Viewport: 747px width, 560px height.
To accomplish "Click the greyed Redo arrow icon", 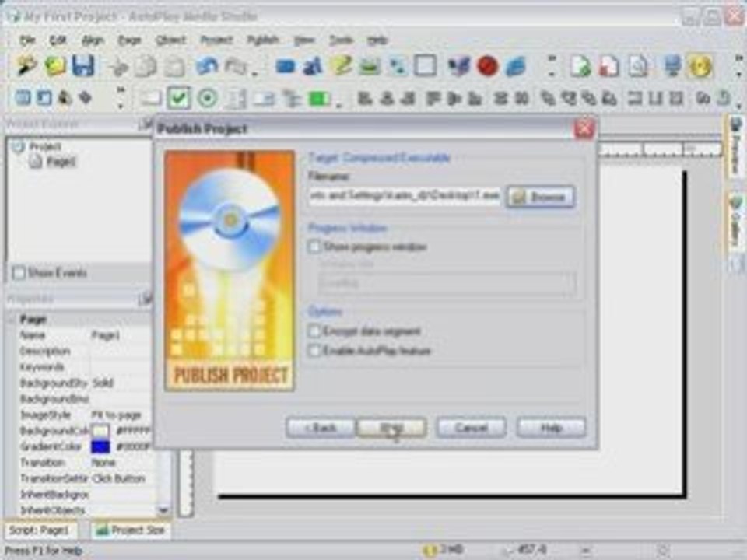I will (x=235, y=65).
